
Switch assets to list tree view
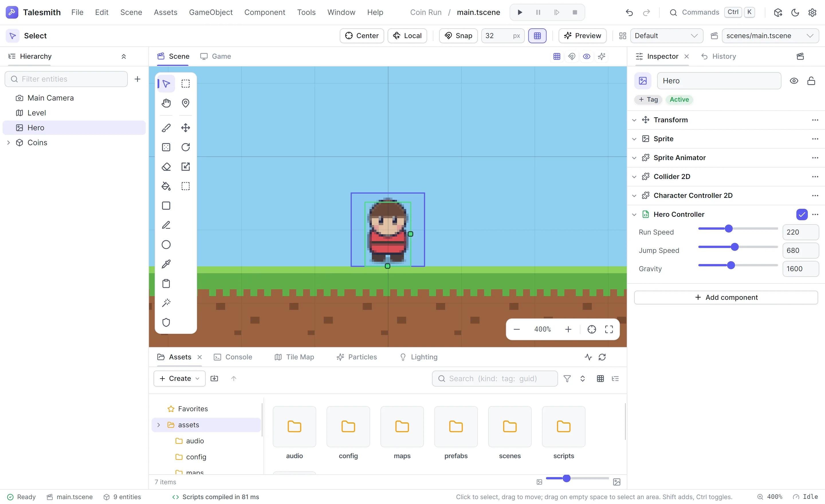(615, 379)
